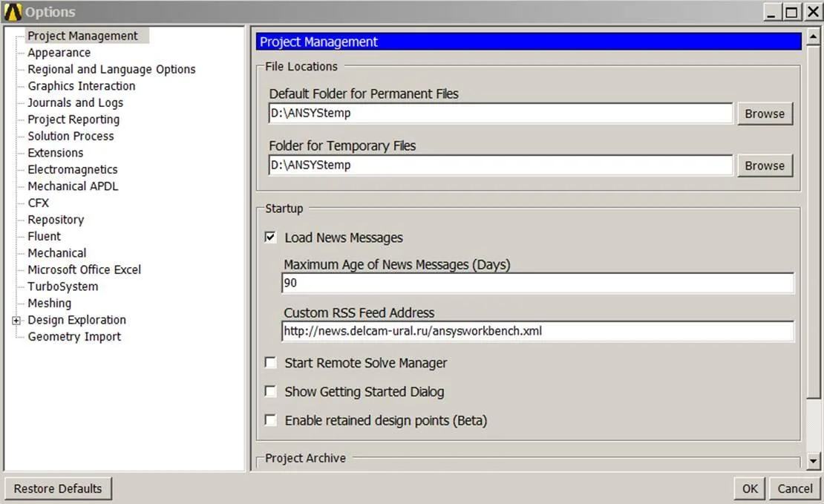Expand the Design Exploration node
Image resolution: width=824 pixels, height=504 pixels.
pos(16,320)
